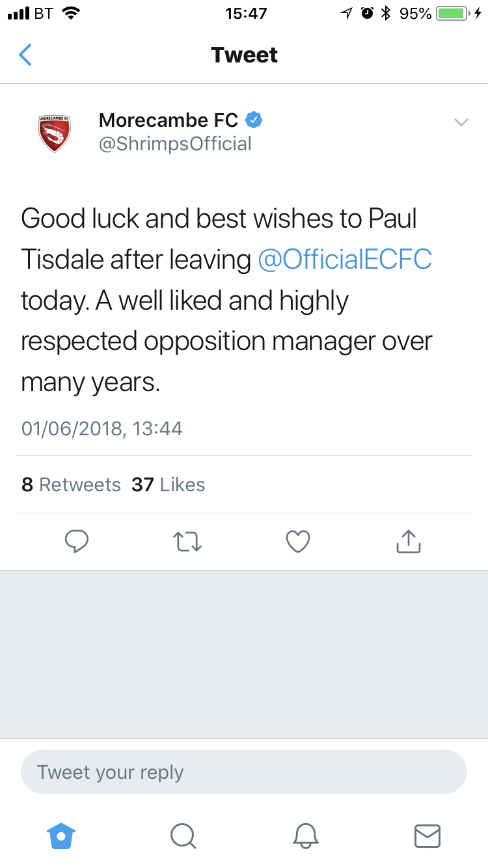Open the Notifications bell tab

pyautogui.click(x=305, y=835)
